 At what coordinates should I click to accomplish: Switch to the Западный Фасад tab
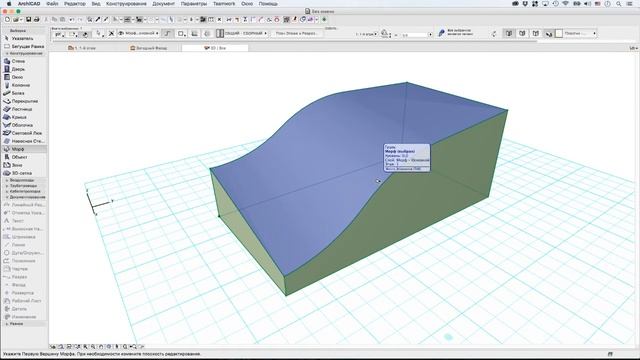[x=149, y=48]
